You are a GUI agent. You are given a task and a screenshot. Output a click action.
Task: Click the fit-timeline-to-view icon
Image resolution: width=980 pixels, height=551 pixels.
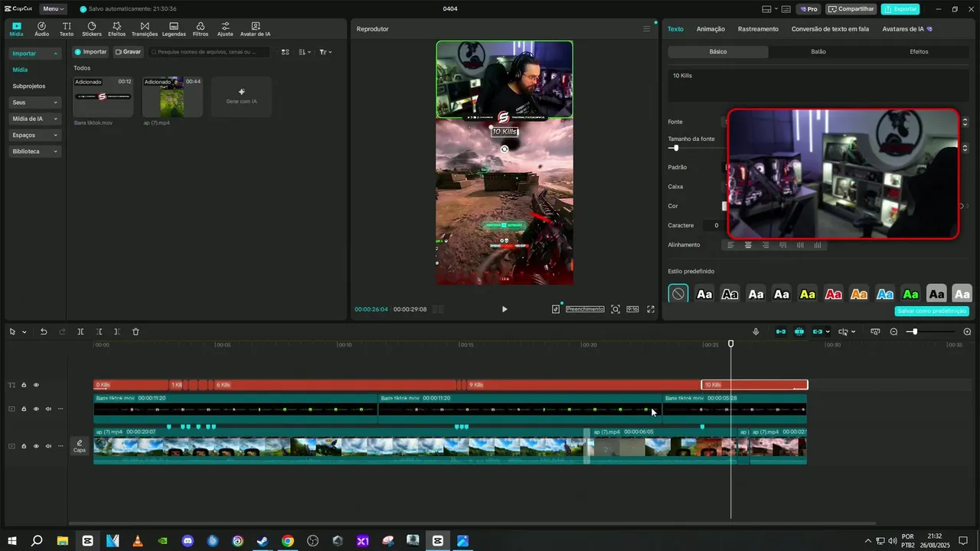pos(874,331)
